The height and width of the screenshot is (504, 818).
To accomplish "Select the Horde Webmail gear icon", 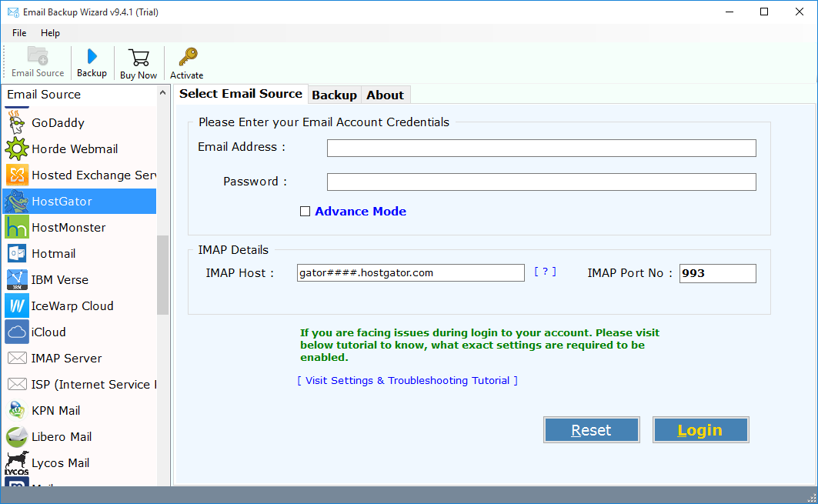I will pyautogui.click(x=17, y=149).
